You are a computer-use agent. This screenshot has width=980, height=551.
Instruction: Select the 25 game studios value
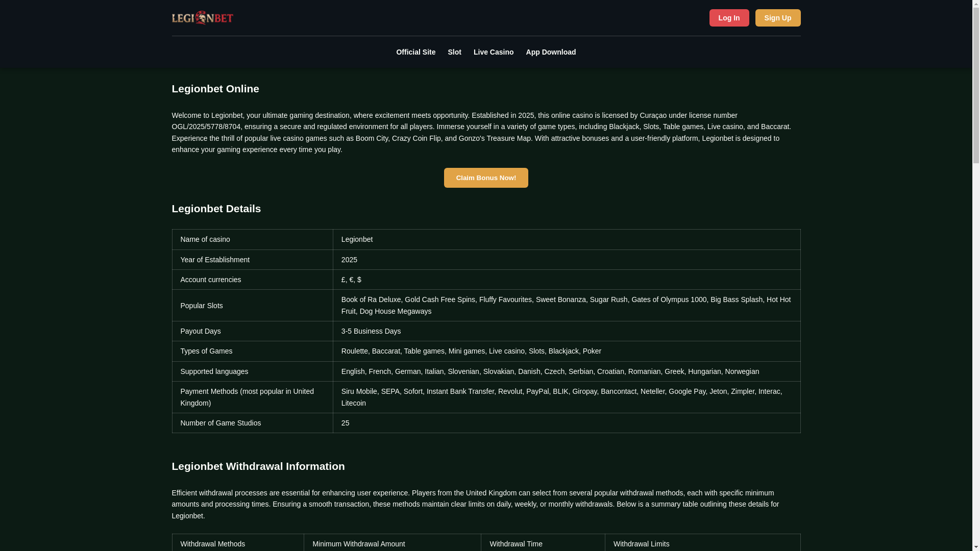(x=567, y=423)
